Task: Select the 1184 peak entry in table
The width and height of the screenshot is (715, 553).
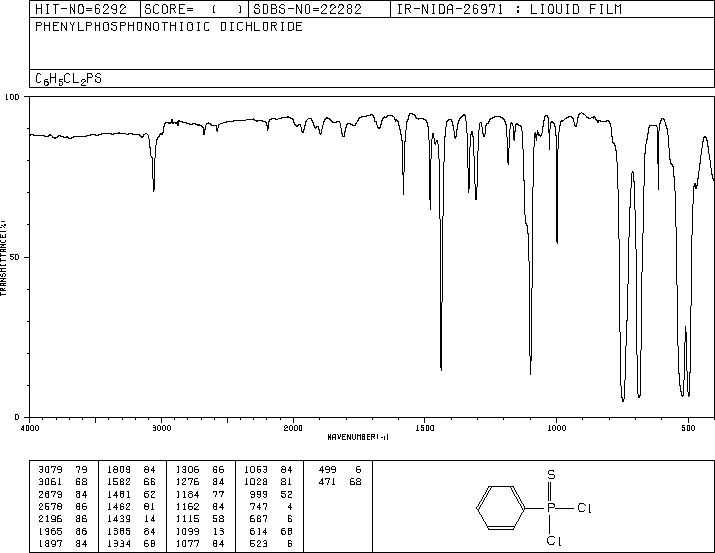Action: [x=188, y=494]
